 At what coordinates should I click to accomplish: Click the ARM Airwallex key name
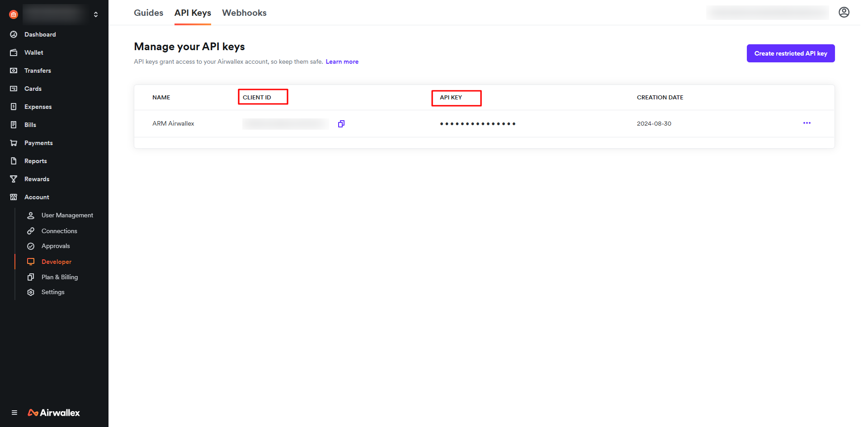[x=173, y=124]
